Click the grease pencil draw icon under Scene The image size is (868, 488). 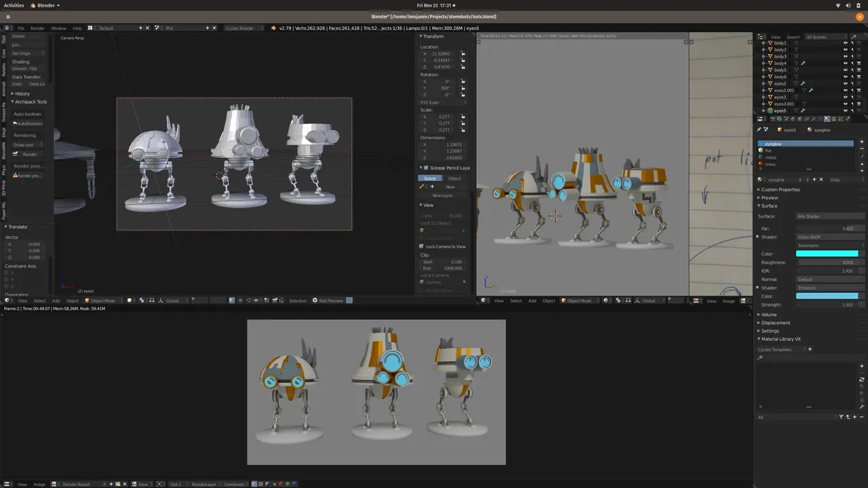coord(421,186)
